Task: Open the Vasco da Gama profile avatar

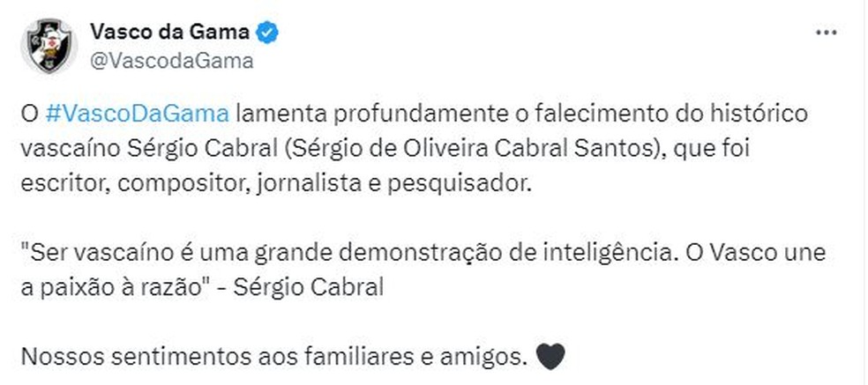Action: coord(49,46)
